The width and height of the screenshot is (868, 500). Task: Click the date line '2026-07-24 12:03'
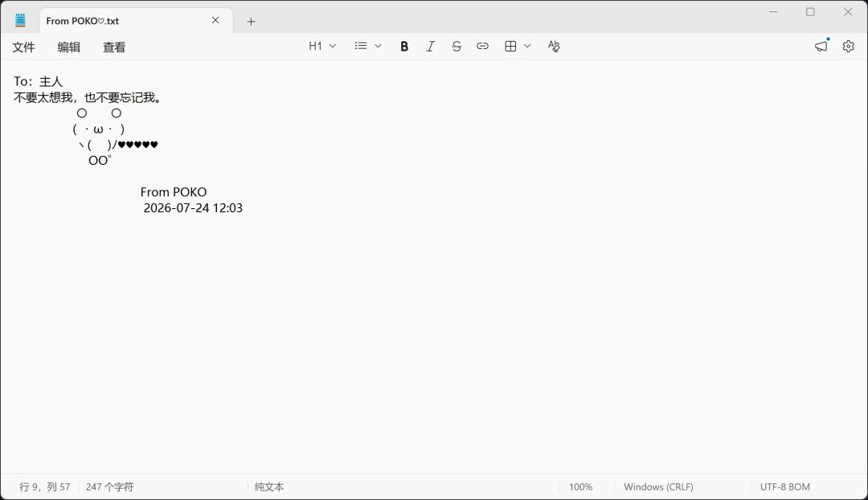193,208
